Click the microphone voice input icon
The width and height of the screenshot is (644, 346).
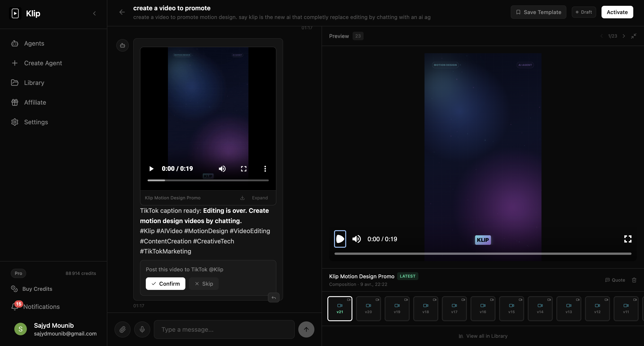[142, 329]
